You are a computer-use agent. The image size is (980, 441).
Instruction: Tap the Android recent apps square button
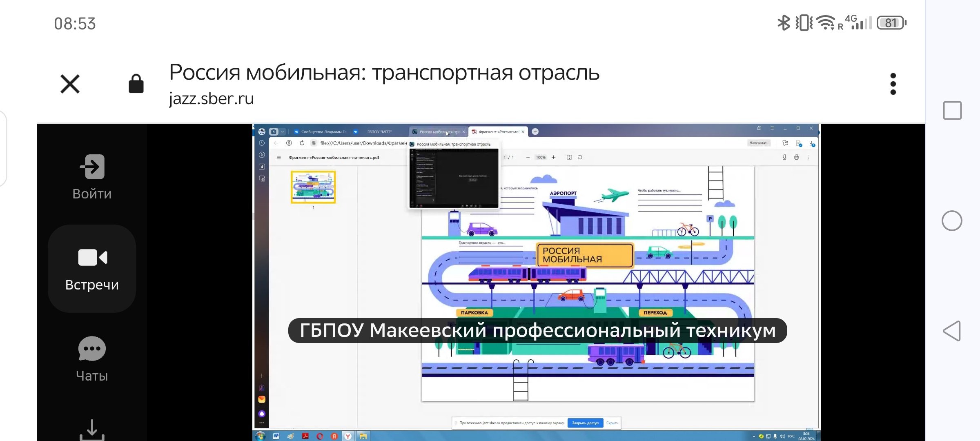(952, 111)
